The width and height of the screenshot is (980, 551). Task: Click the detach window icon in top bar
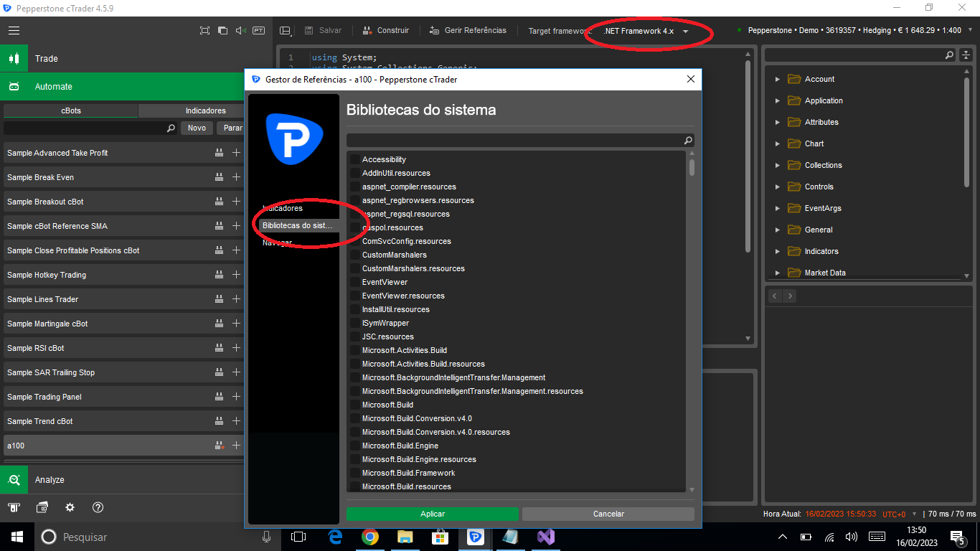(x=222, y=31)
